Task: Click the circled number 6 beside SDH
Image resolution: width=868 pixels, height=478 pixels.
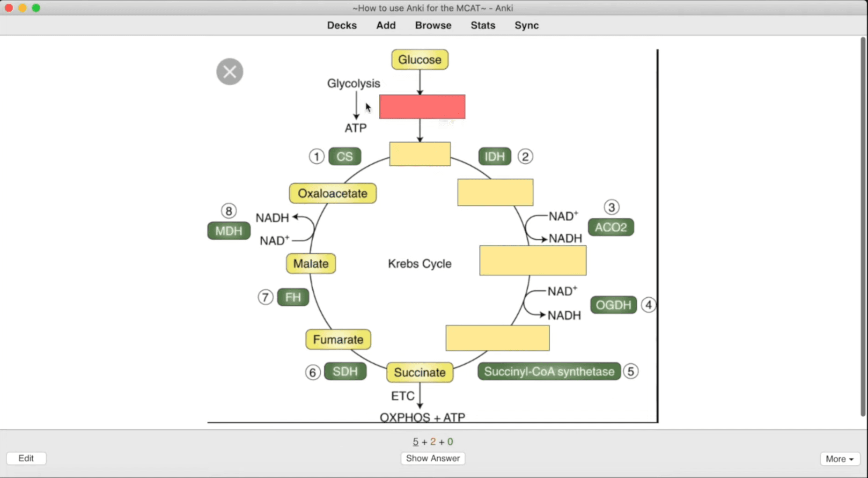Action: (313, 373)
